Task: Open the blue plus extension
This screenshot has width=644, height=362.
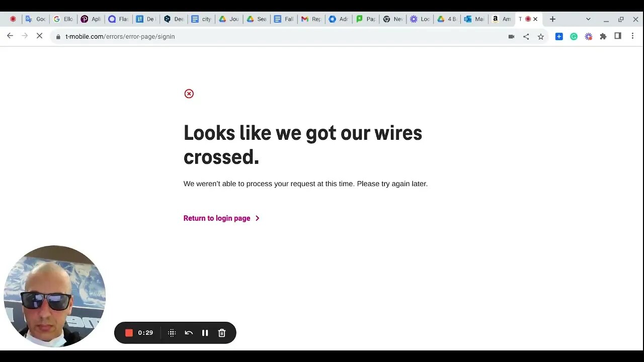Action: 559,36
